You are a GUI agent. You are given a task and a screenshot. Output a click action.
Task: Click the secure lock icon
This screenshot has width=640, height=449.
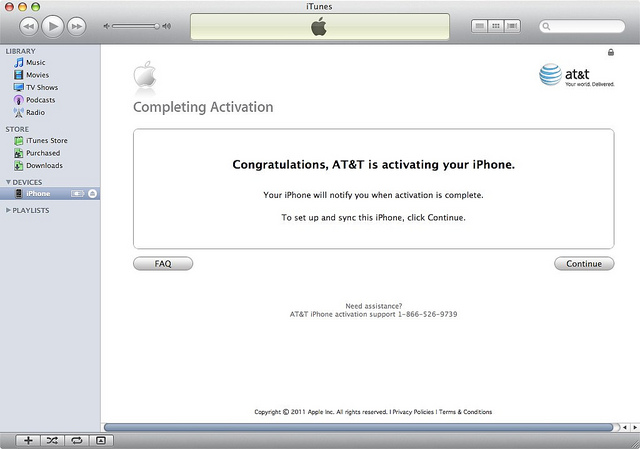pyautogui.click(x=611, y=52)
